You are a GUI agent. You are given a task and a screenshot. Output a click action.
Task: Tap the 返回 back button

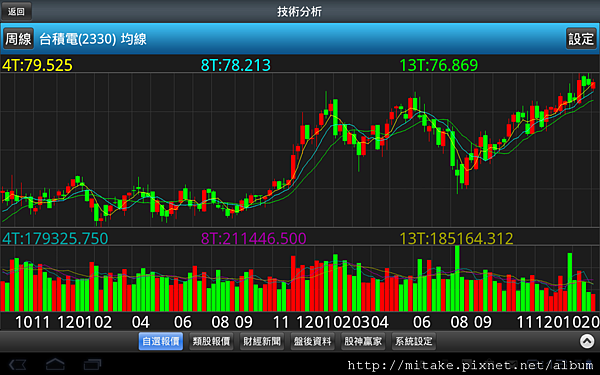coord(16,11)
